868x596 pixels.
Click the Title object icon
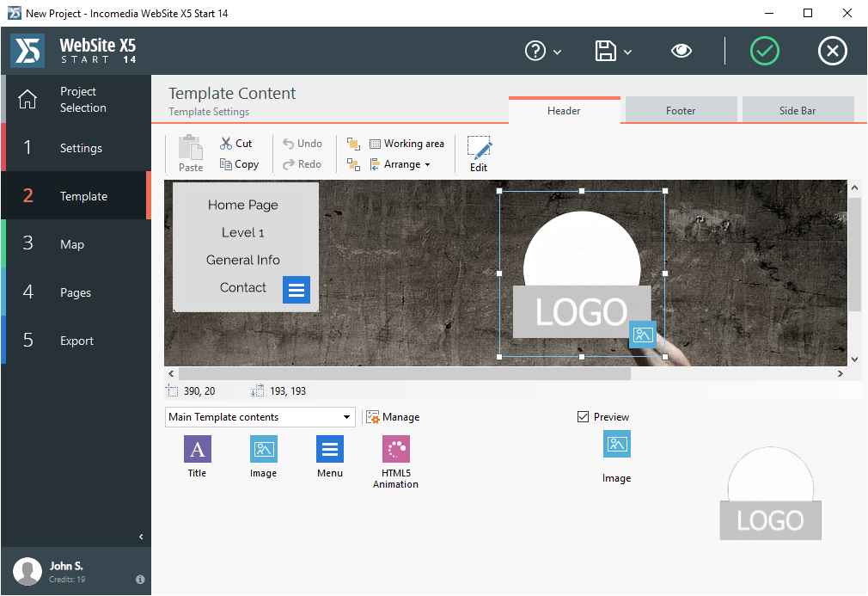(x=197, y=449)
